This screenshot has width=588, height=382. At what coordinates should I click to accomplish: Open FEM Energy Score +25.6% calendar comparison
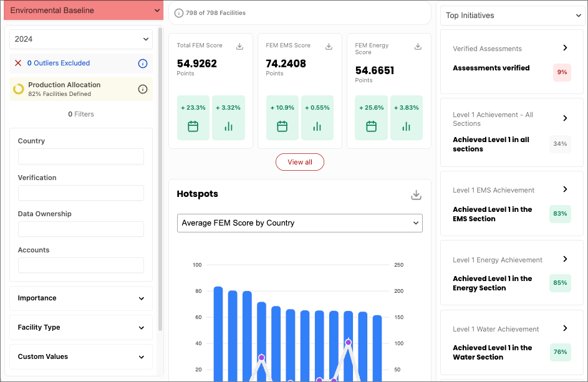point(371,118)
